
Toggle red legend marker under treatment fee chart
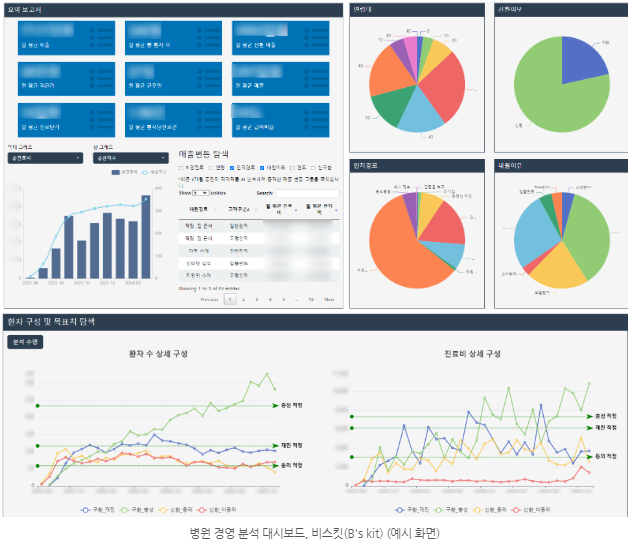[x=516, y=510]
